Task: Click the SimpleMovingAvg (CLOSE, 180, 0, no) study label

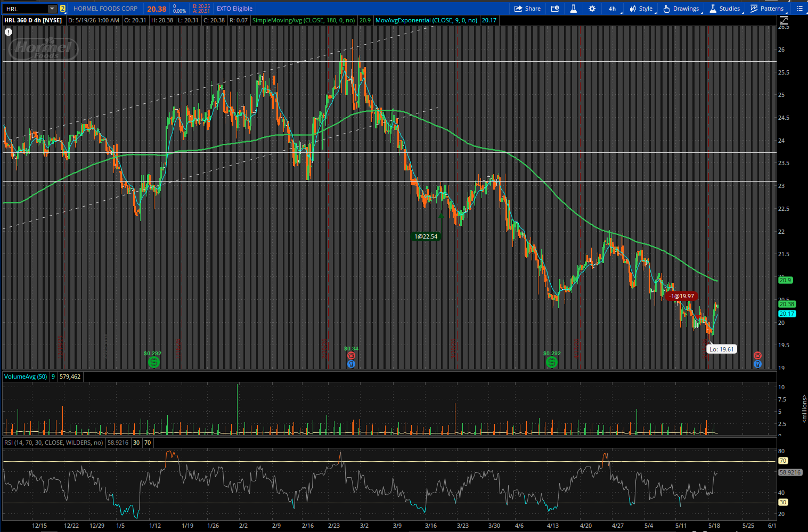Action: [x=304, y=20]
